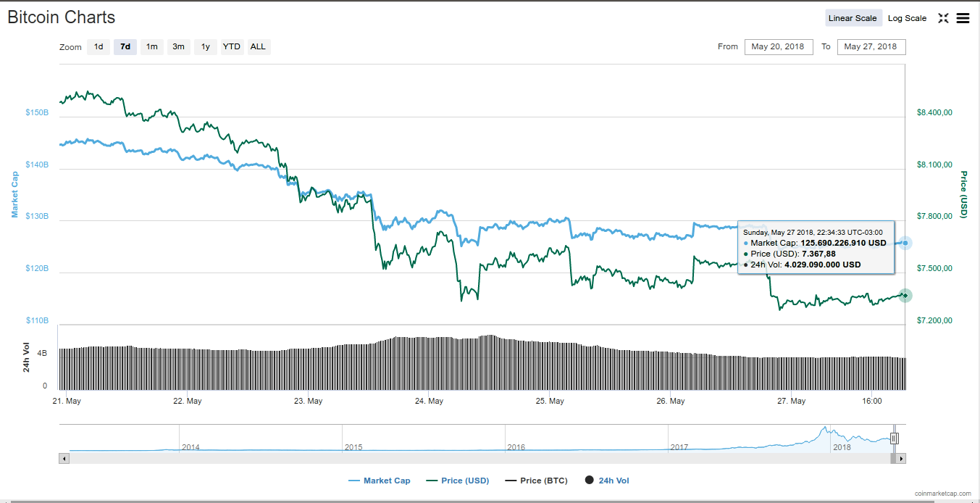
Task: Set zoom range to 1m
Action: coord(151,46)
